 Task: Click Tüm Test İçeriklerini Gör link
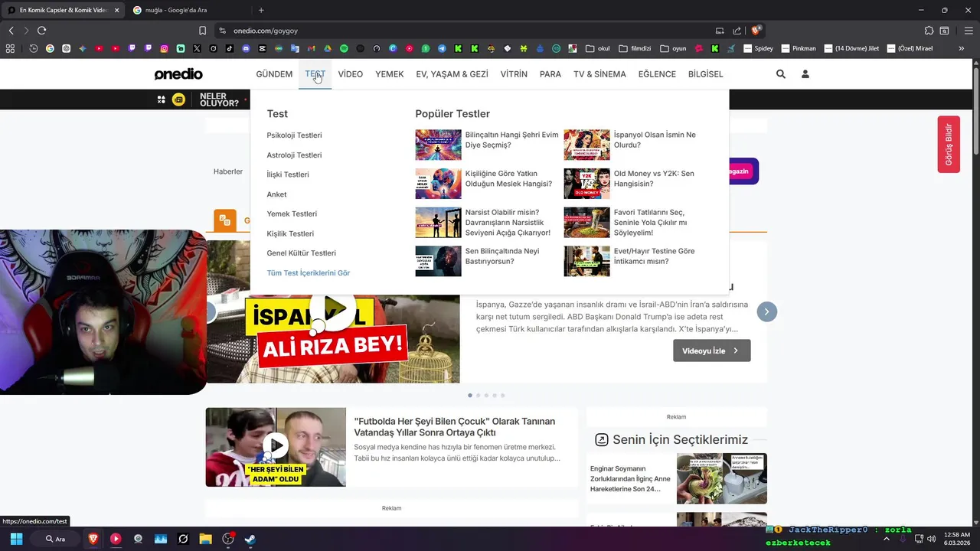pos(308,273)
